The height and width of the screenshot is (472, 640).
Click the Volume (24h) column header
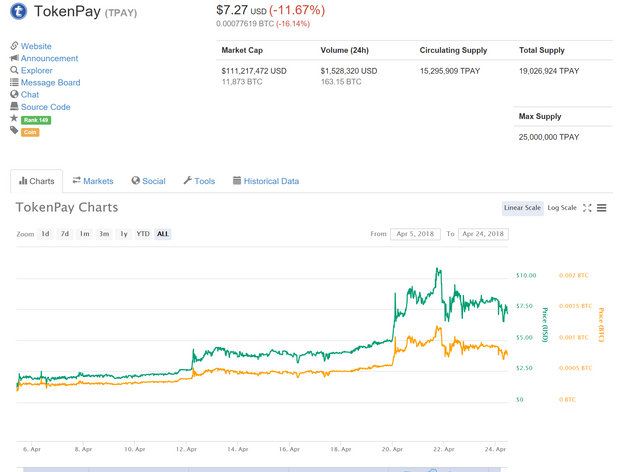pyautogui.click(x=344, y=50)
